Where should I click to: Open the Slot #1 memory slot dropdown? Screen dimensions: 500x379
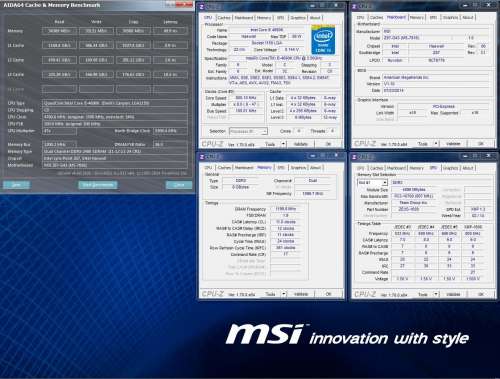(x=372, y=183)
